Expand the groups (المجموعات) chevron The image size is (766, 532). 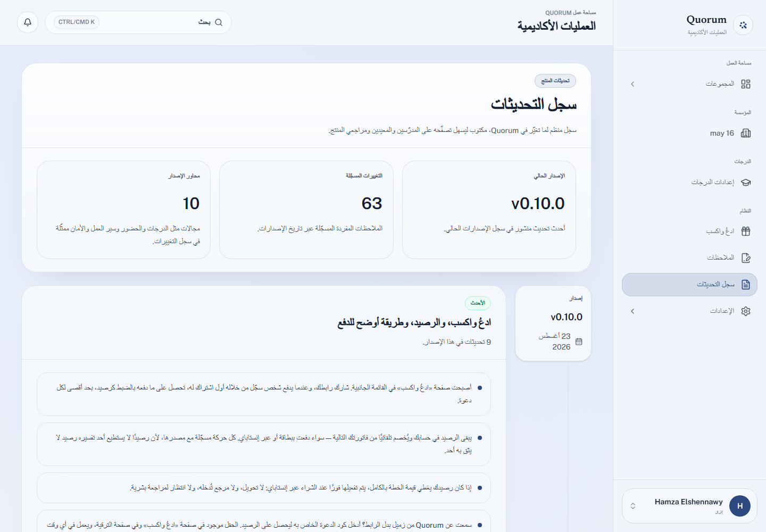632,84
